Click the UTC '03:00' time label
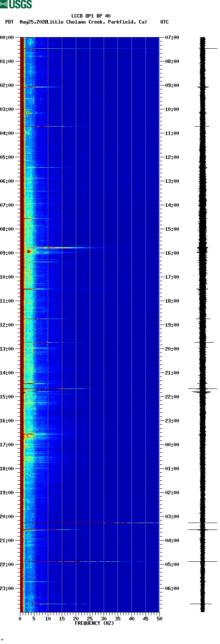This screenshot has height=644, width=220. pos(172,517)
